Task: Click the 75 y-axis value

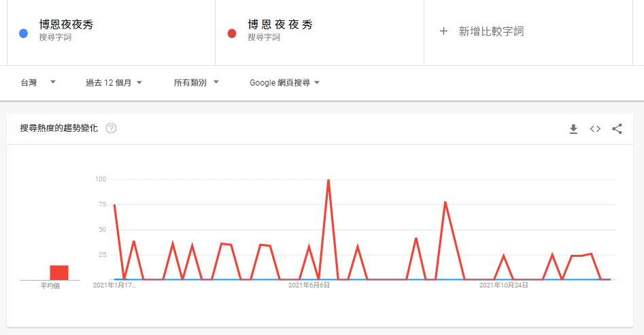Action: [102, 205]
